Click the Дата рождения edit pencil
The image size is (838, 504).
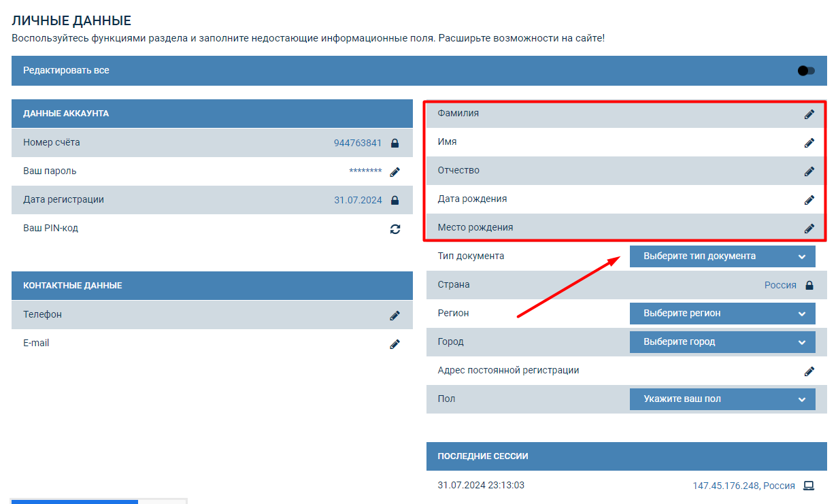809,200
